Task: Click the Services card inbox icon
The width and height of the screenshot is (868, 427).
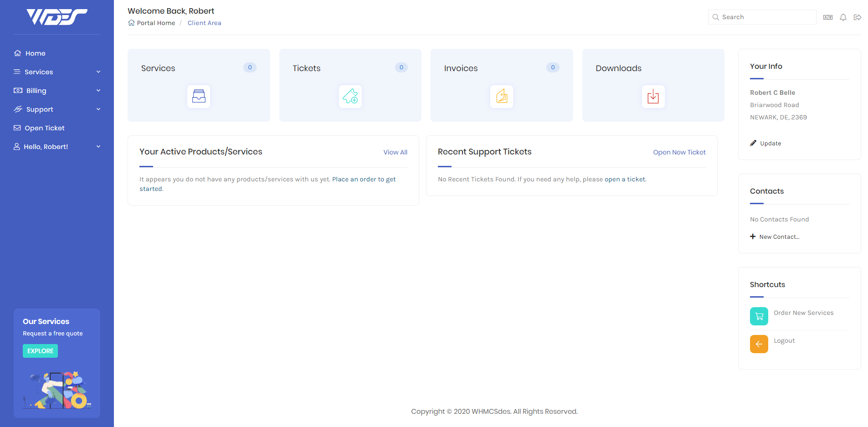Action: (199, 97)
